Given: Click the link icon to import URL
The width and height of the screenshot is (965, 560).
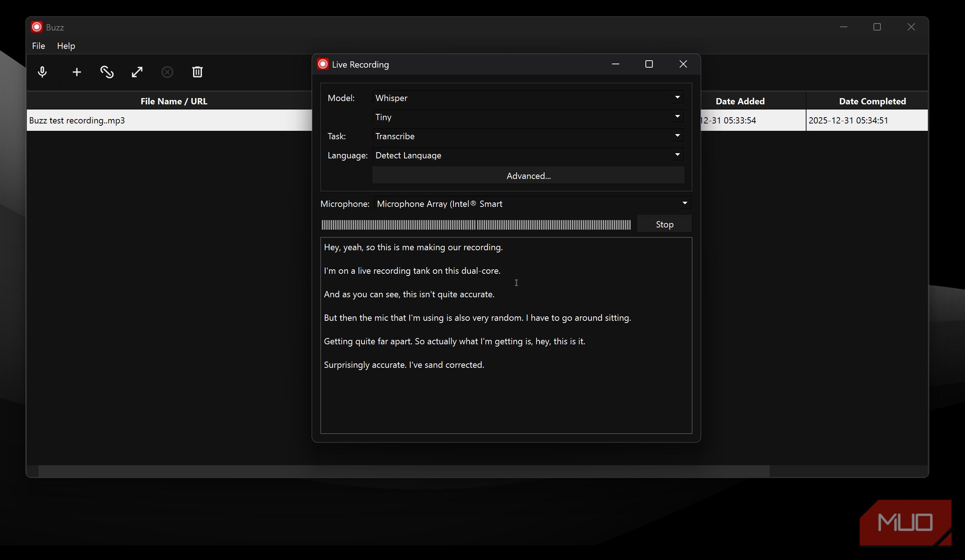Looking at the screenshot, I should tap(107, 72).
